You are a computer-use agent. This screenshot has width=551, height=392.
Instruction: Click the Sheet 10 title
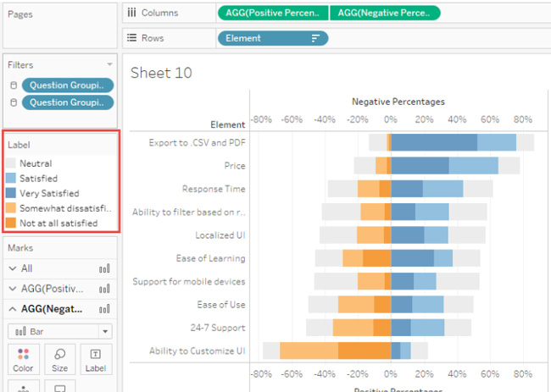(x=161, y=73)
